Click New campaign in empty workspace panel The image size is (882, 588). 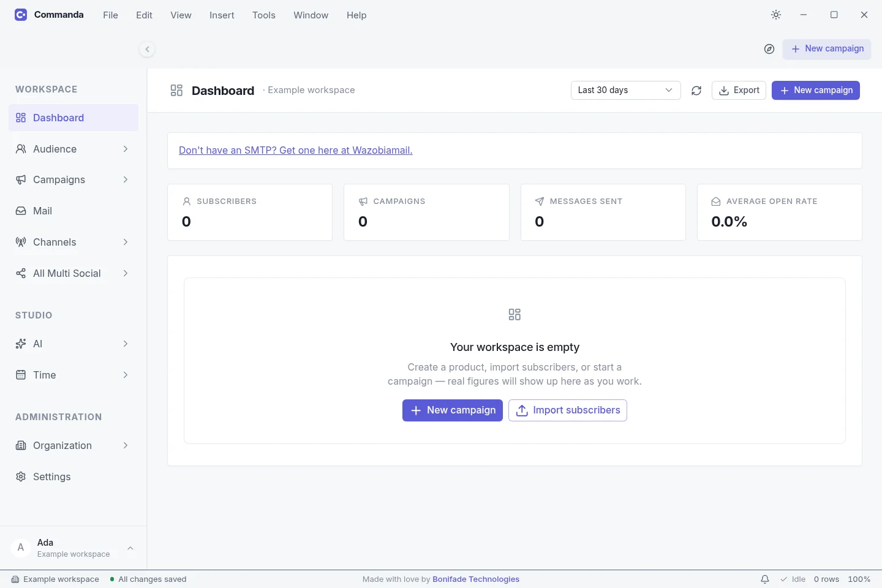coord(453,410)
